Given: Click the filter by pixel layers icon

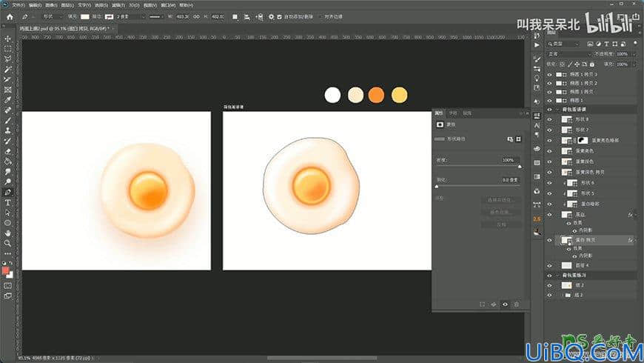Looking at the screenshot, I should pyautogui.click(x=590, y=44).
